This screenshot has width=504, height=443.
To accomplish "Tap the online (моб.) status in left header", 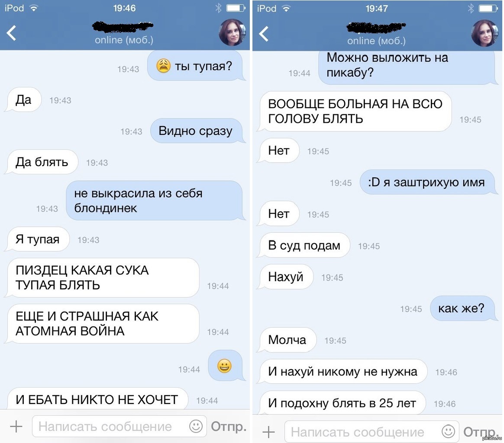I will pos(124,40).
